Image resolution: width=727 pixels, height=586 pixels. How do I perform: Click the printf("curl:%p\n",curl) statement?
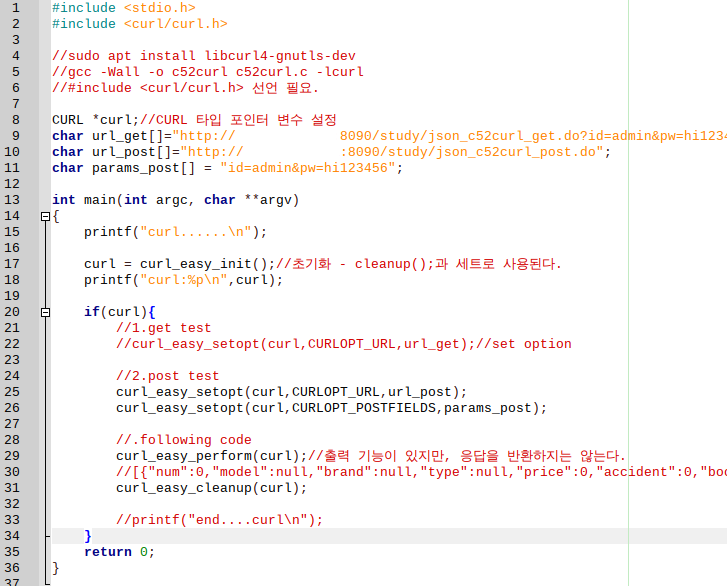184,280
